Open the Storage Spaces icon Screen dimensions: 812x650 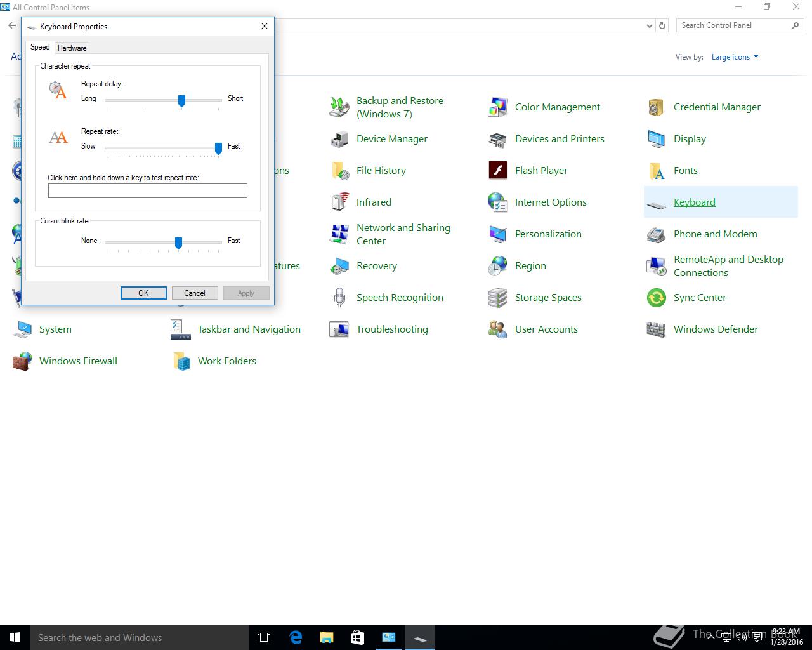(498, 298)
